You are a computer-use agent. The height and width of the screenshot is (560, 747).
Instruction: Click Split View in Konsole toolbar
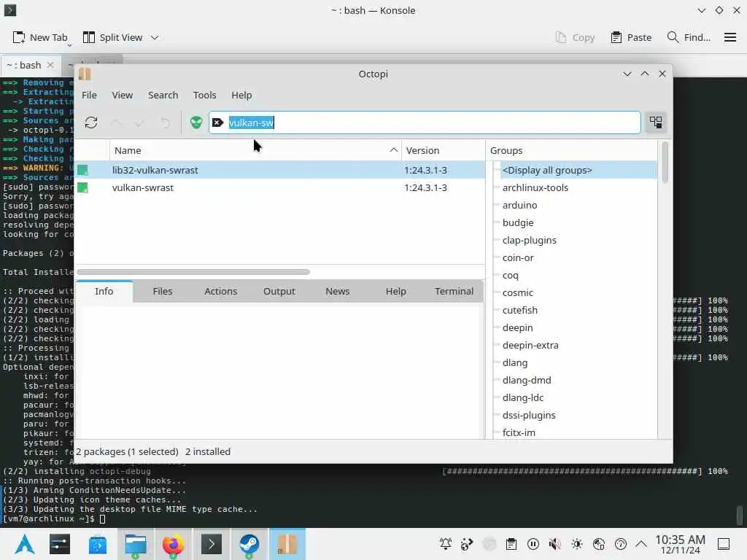[113, 37]
